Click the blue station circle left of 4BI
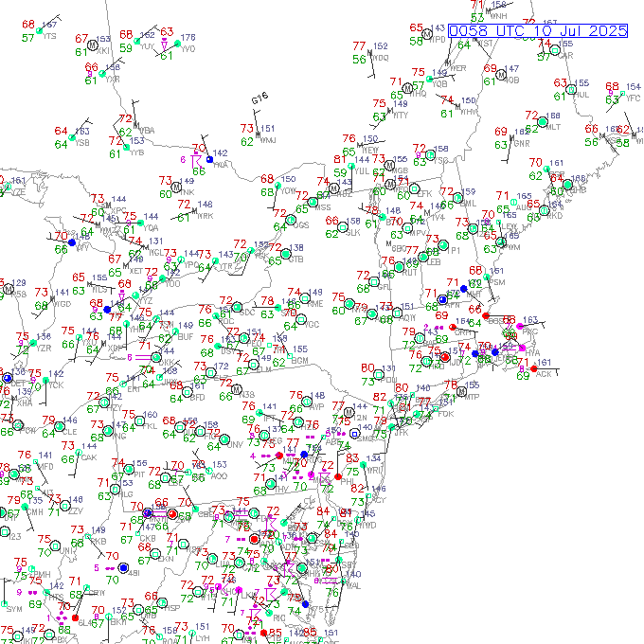 pos(123,568)
